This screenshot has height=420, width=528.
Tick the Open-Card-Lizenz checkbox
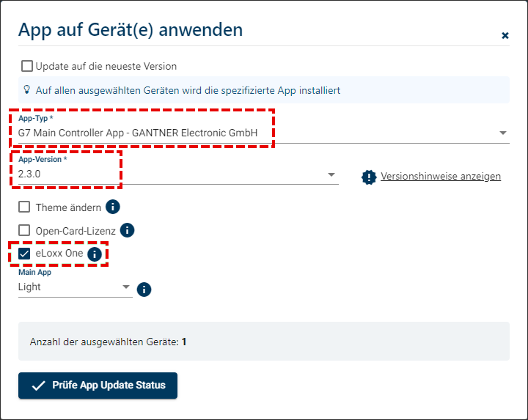pyautogui.click(x=24, y=231)
